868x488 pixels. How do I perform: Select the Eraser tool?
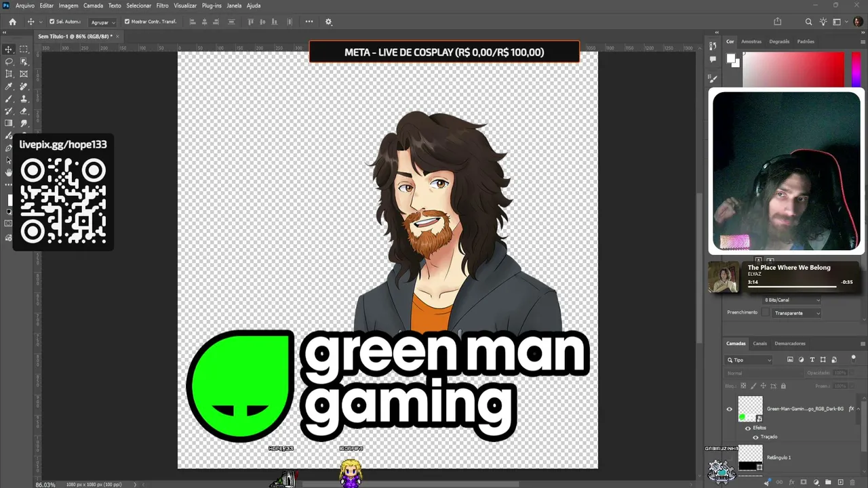(x=24, y=111)
